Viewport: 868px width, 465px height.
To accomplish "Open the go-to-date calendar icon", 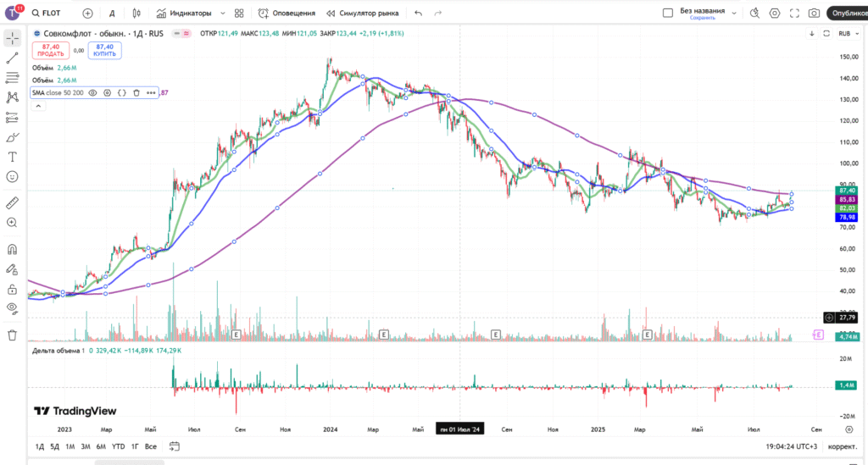I will pos(175,446).
